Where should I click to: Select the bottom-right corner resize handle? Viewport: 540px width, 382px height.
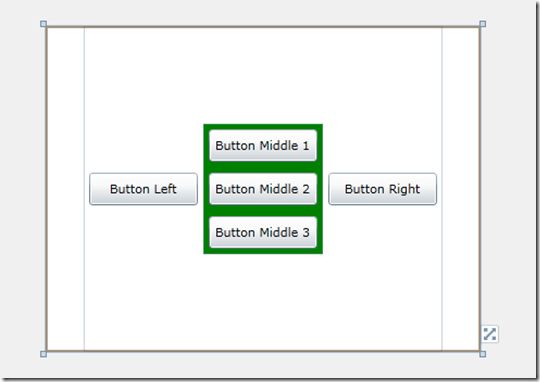coord(483,354)
